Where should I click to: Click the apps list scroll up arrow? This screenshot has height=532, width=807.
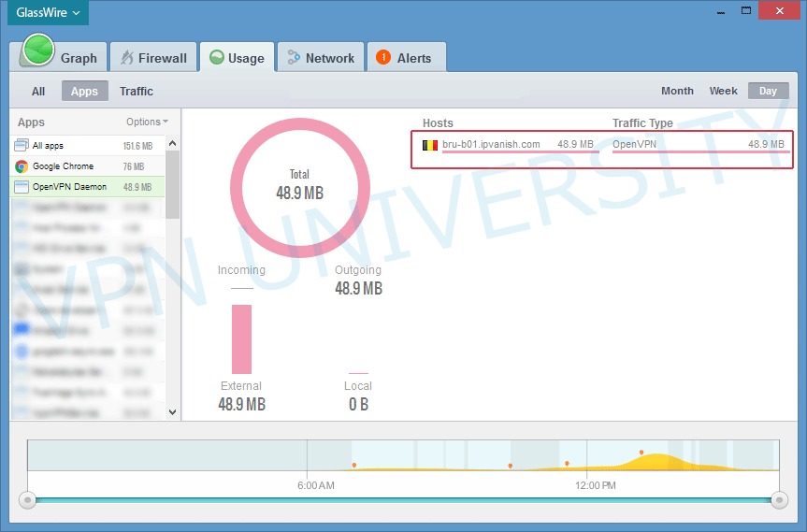173,143
